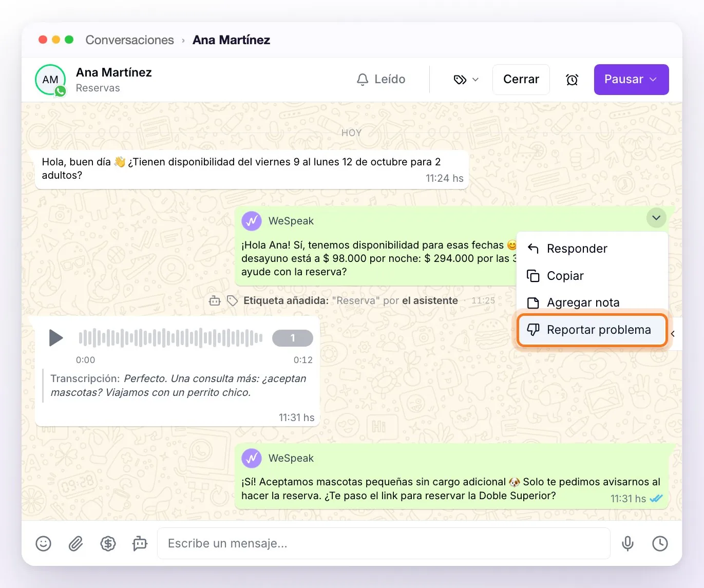Select Reportar problema menu option

(592, 330)
